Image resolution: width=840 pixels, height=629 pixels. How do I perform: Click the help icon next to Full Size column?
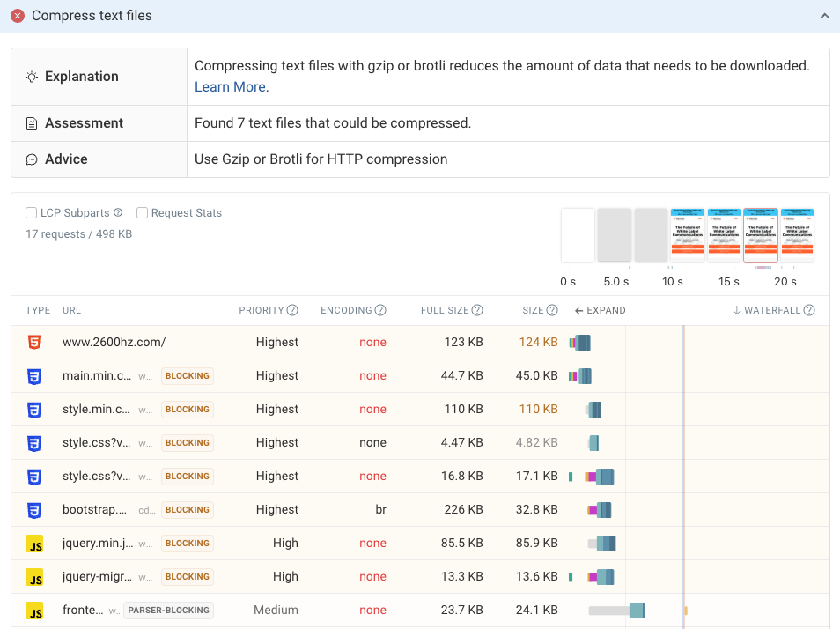click(477, 310)
